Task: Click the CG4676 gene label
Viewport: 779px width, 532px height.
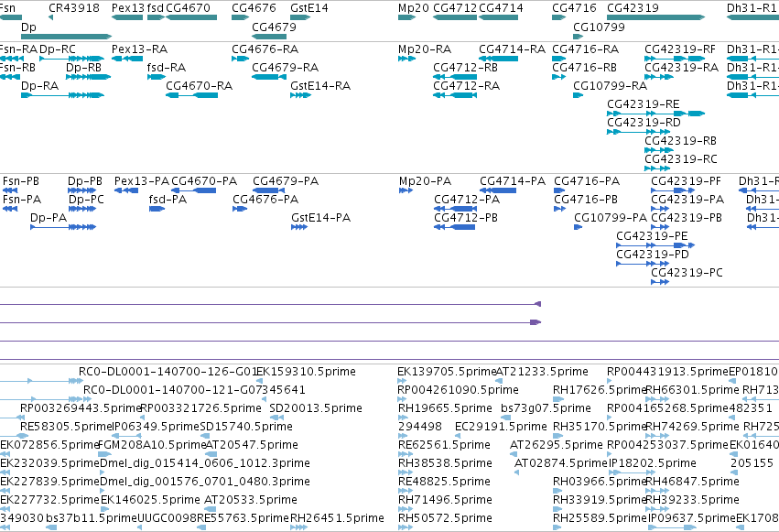Action: point(254,8)
